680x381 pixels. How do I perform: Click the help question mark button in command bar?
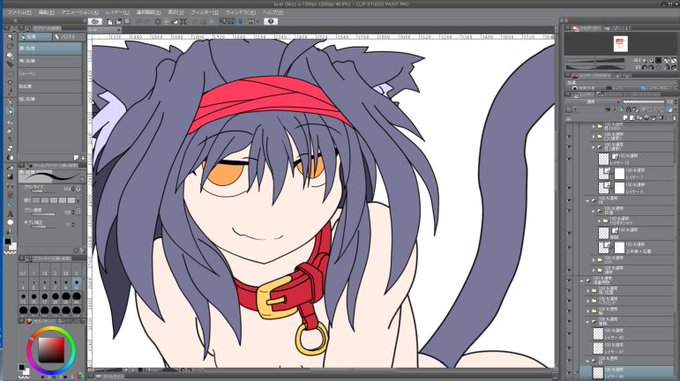271,21
